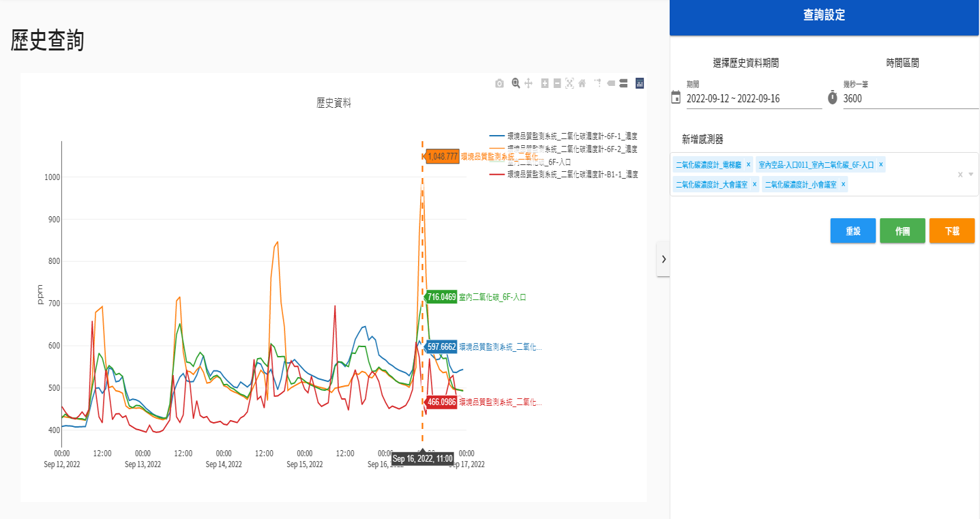Click the 歷史資料 chart title

point(333,103)
